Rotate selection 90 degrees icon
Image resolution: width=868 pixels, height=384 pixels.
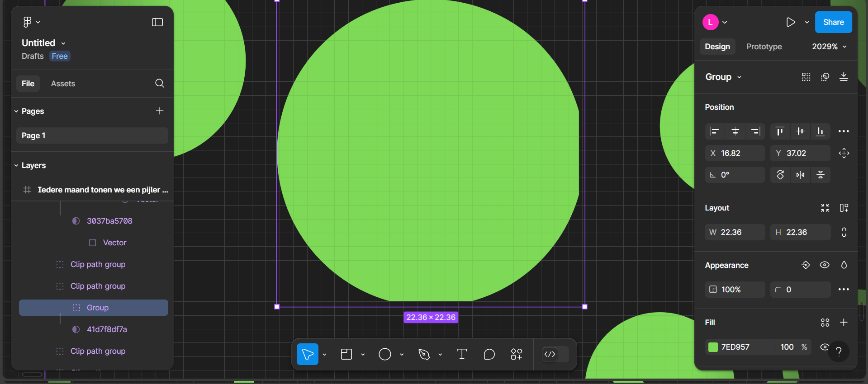(x=780, y=175)
